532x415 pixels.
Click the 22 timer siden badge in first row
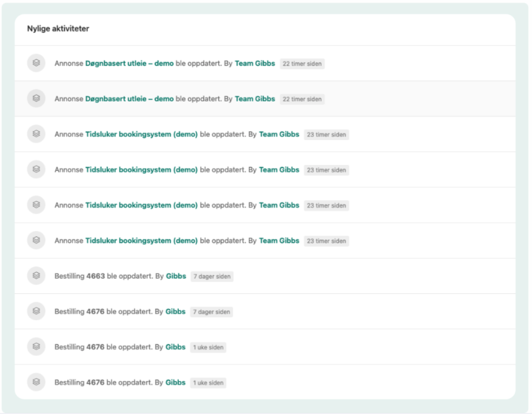coord(301,63)
